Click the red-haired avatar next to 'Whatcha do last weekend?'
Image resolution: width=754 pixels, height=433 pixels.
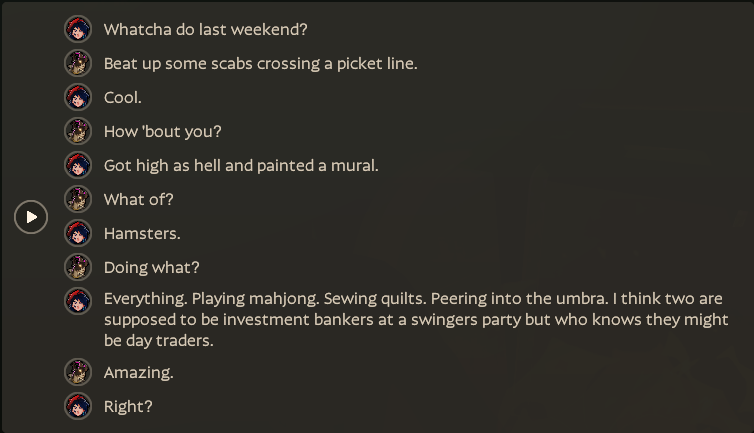[x=78, y=29]
